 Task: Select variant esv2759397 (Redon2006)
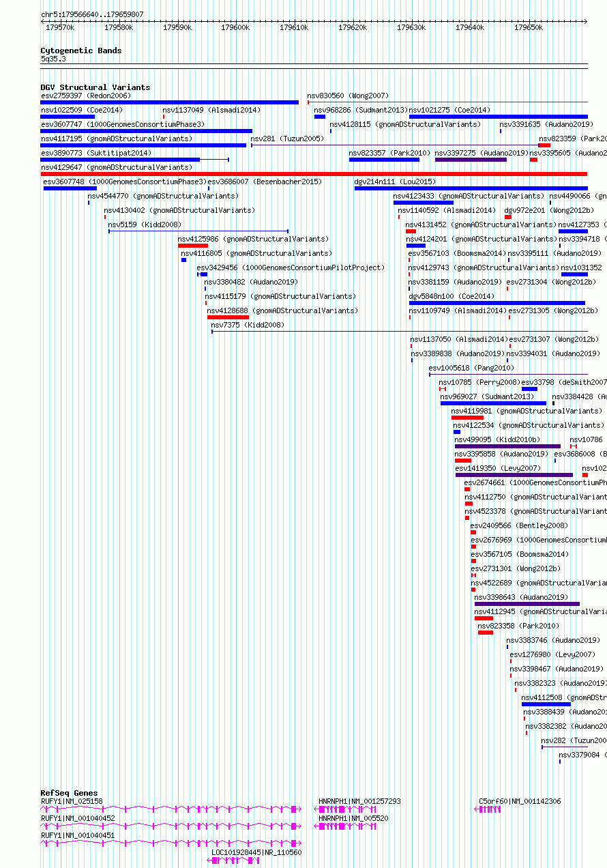tap(86, 96)
